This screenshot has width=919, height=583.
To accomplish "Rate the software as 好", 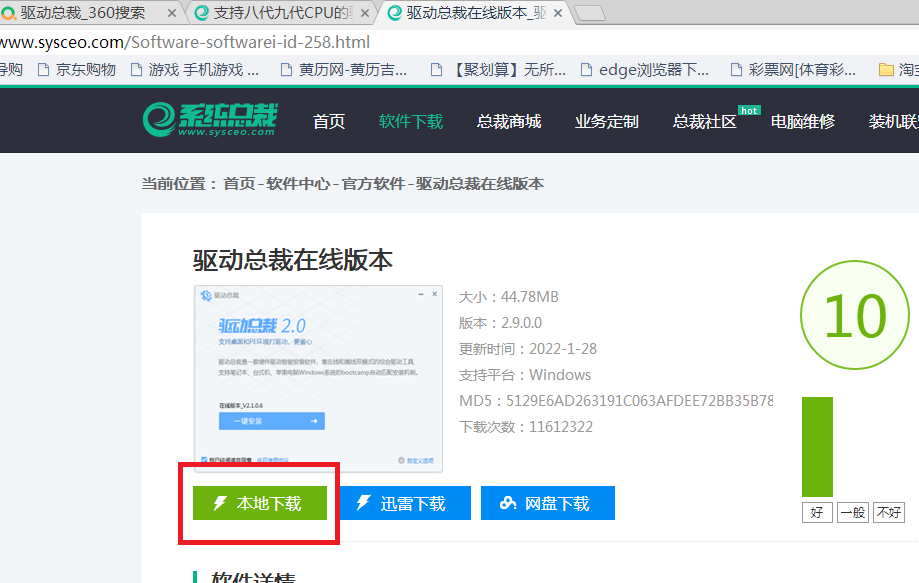I will click(x=817, y=513).
